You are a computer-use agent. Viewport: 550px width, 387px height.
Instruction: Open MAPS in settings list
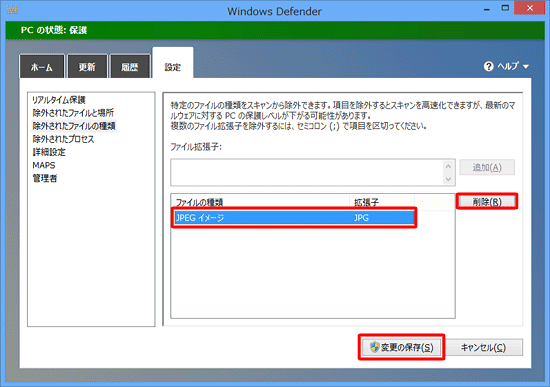tap(44, 165)
